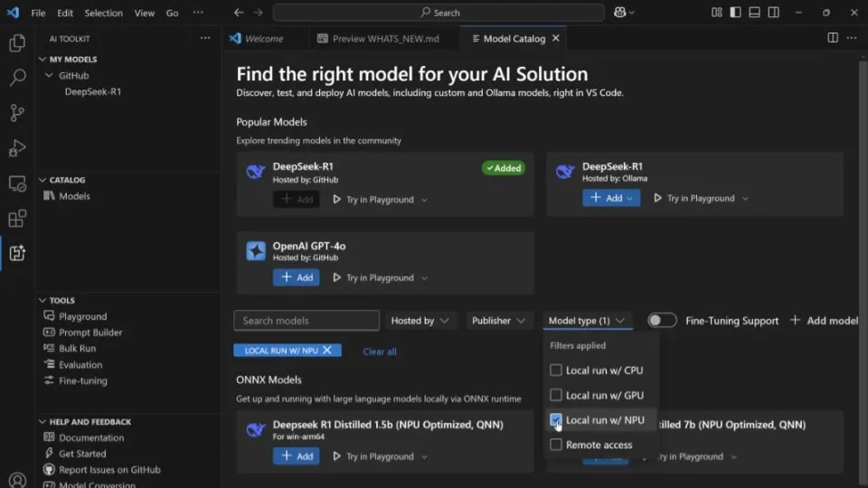Screen dimensions: 868x488
Task: Expand Add options for Ollama DeepSeek-R1
Action: (630, 198)
